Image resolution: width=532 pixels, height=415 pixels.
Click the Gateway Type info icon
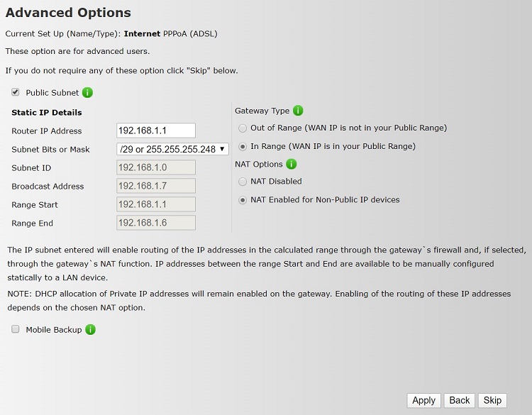(x=298, y=111)
